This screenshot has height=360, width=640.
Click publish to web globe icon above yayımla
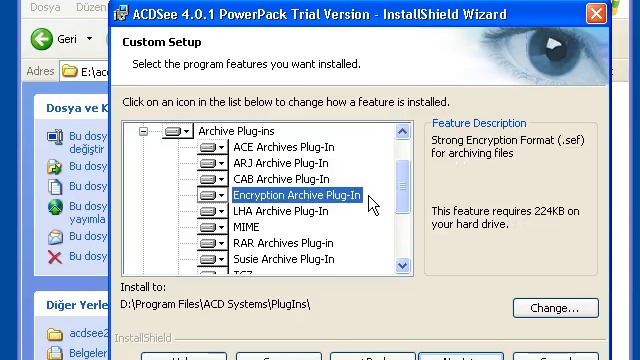[55, 207]
